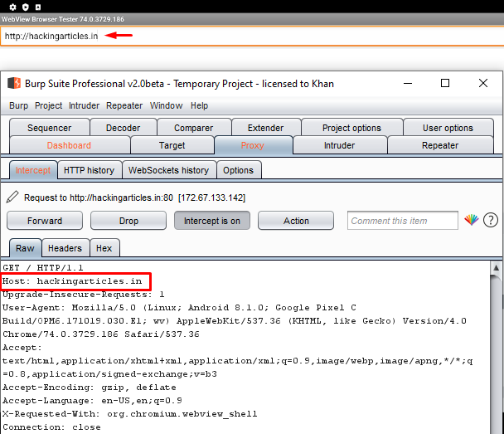The width and height of the screenshot is (504, 434).
Task: Click the GET / HTTP/1.1 request line
Action: coord(43,268)
